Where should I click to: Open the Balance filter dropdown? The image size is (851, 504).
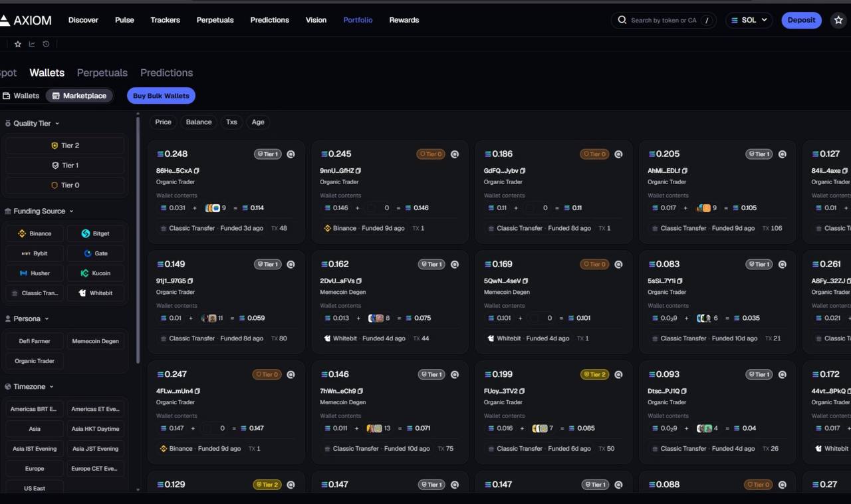(x=199, y=122)
